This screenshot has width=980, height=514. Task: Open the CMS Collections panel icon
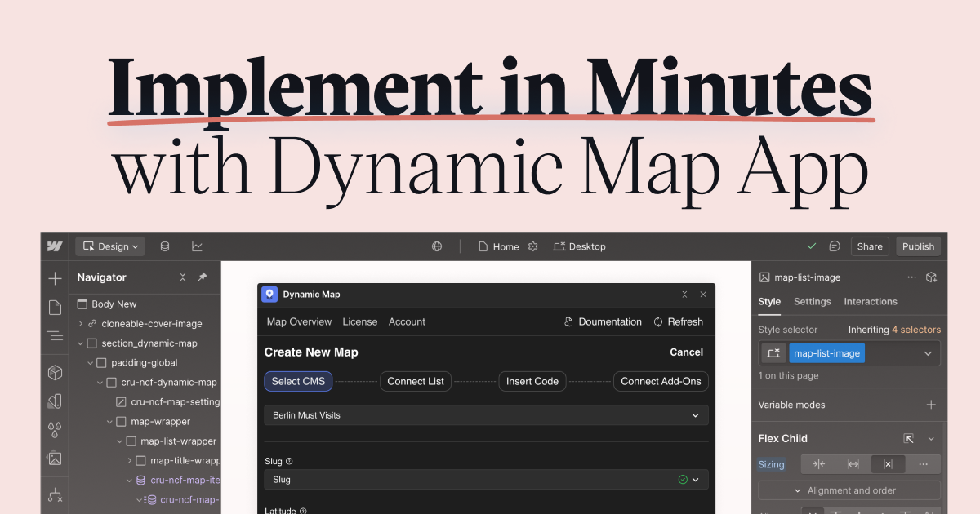pos(164,246)
